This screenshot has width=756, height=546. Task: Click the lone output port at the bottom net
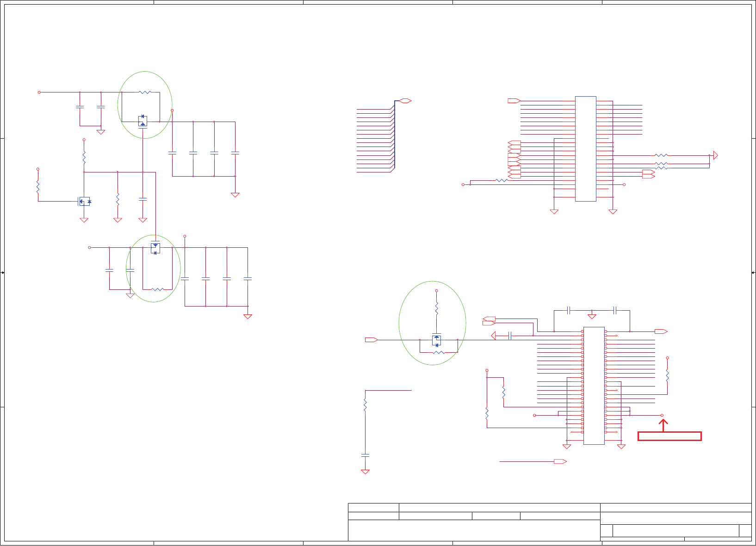pos(560,461)
